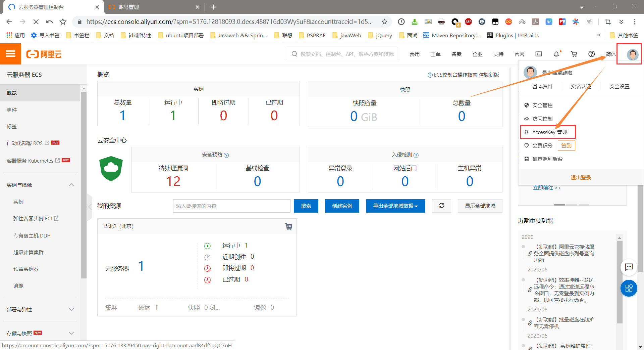Click 签到 sign-in button

(567, 145)
